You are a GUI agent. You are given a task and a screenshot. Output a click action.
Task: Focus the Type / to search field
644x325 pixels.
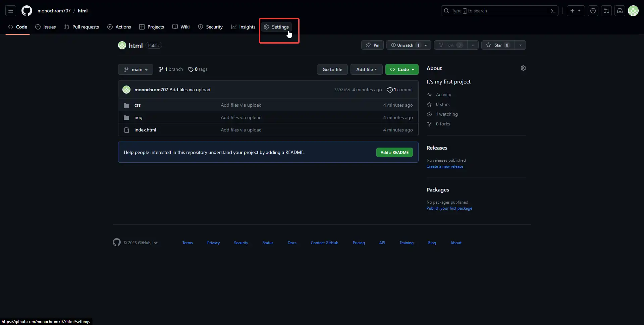(x=495, y=11)
